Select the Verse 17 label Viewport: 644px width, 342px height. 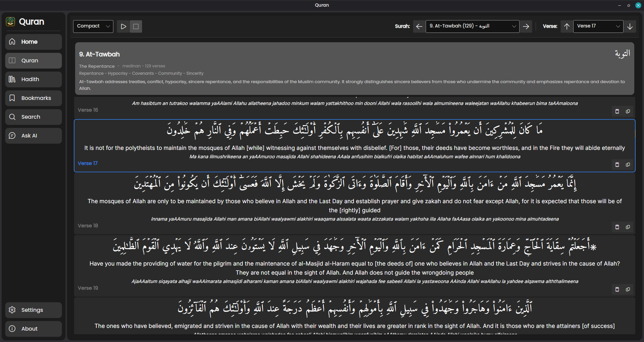(88, 163)
